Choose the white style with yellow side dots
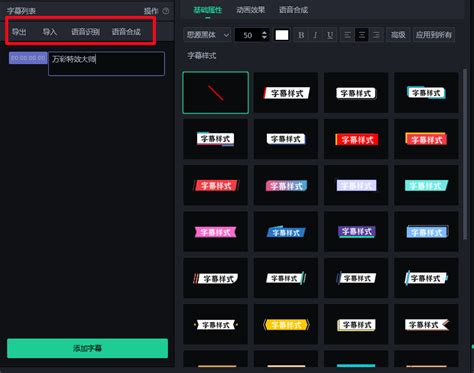The width and height of the screenshot is (474, 373). 216,324
